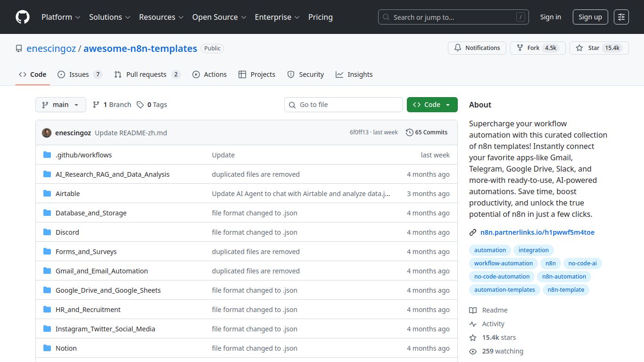Viewport: 644px width, 362px height.
Task: Click the tags icon beside 0 Tags
Action: [140, 104]
